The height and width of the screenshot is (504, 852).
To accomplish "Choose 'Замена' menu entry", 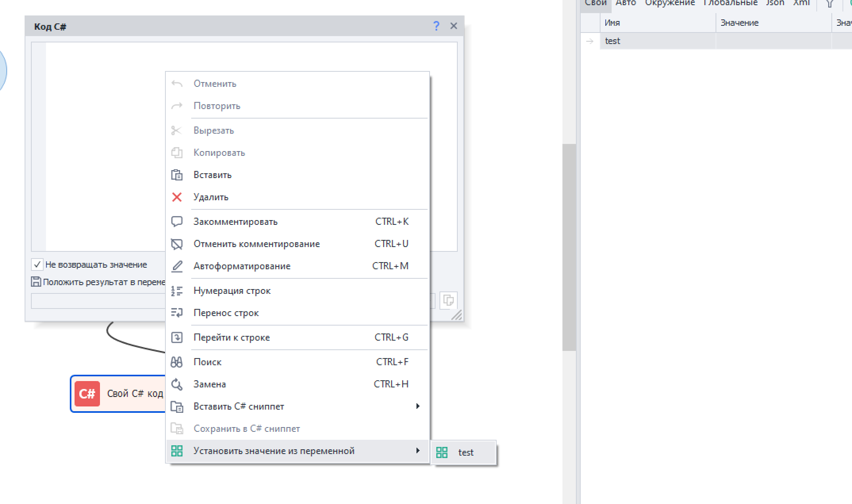I will click(210, 384).
